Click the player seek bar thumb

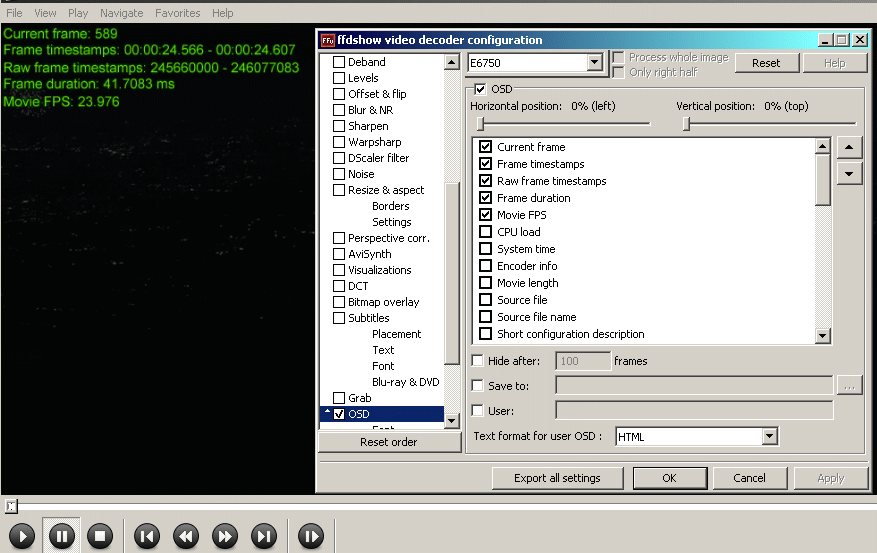[11, 507]
